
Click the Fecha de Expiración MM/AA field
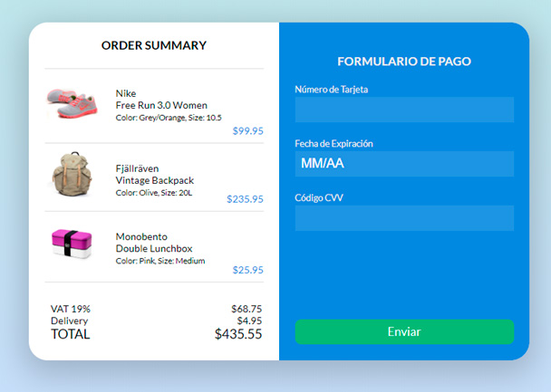404,164
